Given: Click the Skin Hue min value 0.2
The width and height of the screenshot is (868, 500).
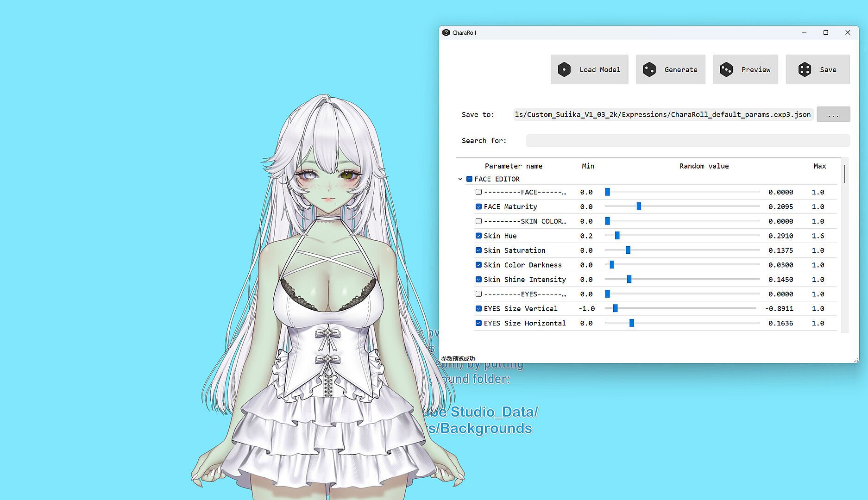Looking at the screenshot, I should [586, 236].
